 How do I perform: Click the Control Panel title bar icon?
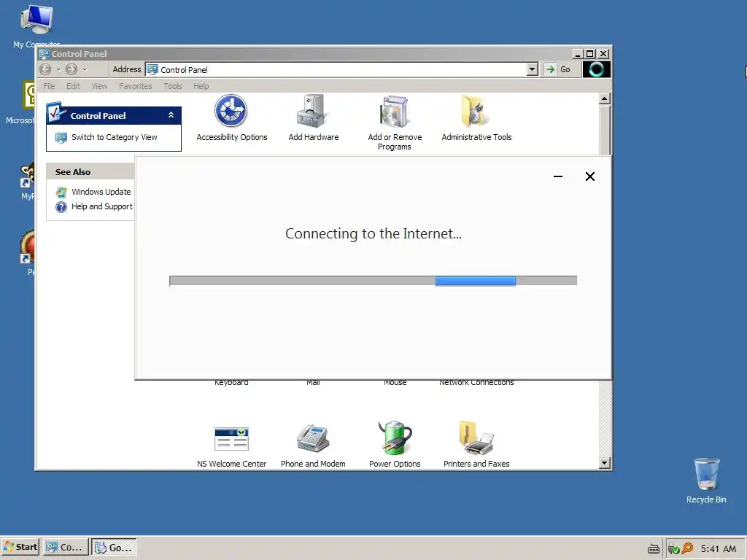click(44, 54)
